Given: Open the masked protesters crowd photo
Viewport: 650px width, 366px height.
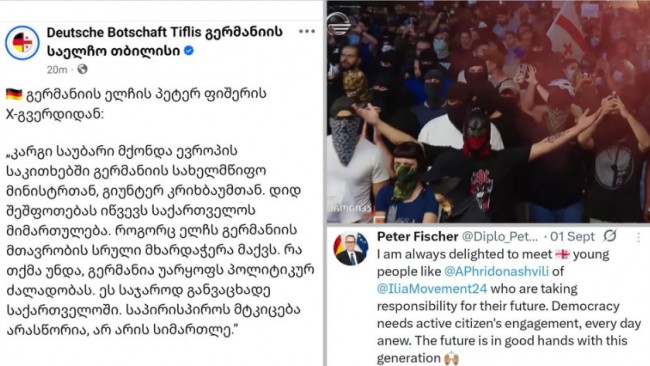Looking at the screenshot, I should [488, 112].
